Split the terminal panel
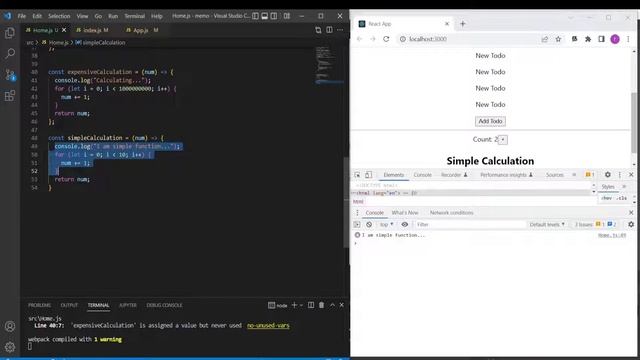The height and width of the screenshot is (360, 640). point(311,305)
